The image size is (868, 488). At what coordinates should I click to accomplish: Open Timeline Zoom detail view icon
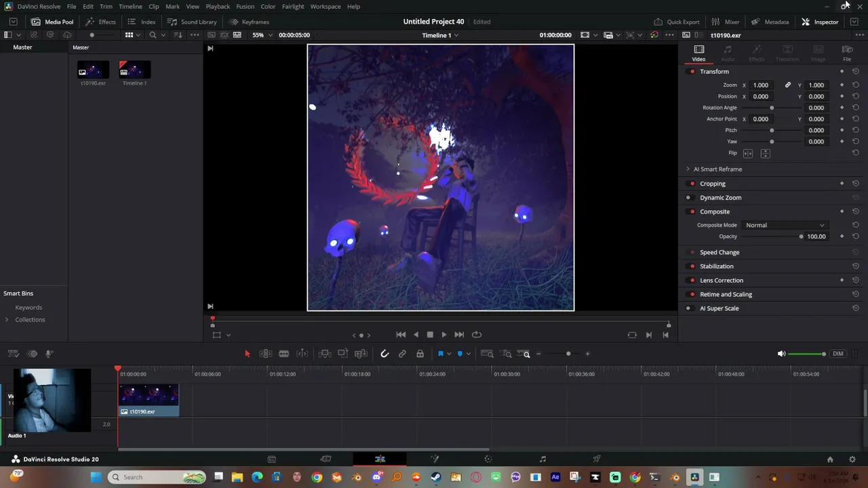(x=507, y=354)
